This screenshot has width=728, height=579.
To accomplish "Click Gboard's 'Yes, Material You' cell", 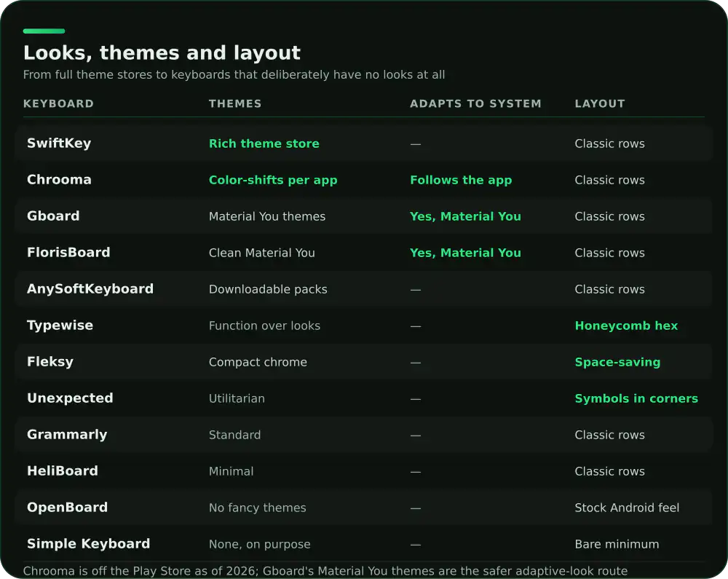I will point(465,216).
